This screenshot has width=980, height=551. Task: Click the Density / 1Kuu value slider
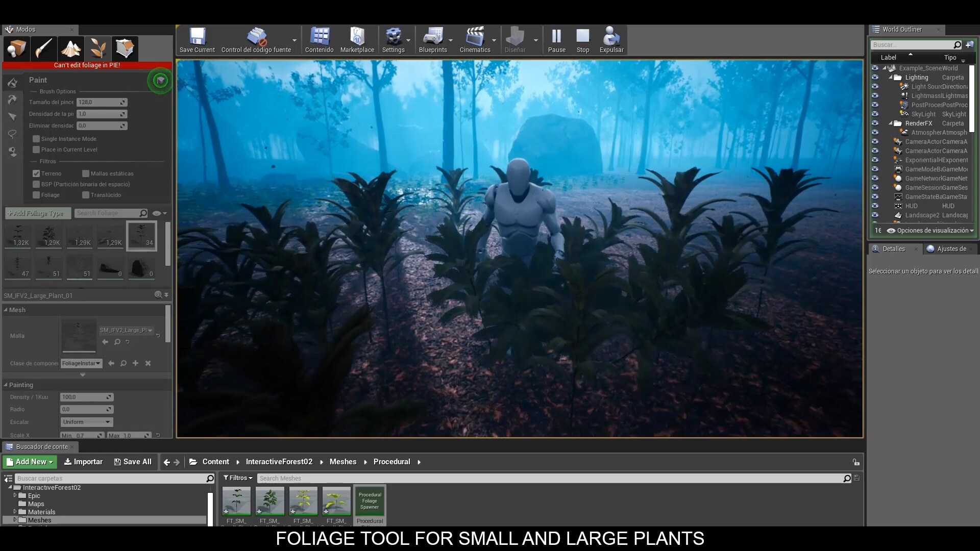(86, 397)
